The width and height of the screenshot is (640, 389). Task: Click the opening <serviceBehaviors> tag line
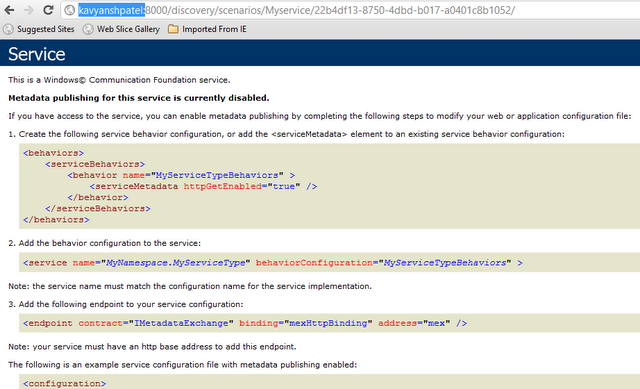(x=95, y=164)
